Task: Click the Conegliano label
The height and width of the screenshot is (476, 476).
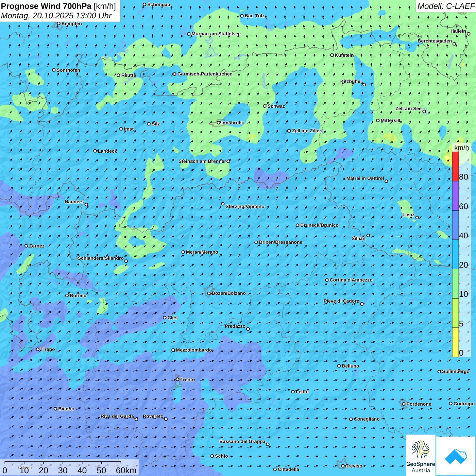Action: (x=367, y=419)
